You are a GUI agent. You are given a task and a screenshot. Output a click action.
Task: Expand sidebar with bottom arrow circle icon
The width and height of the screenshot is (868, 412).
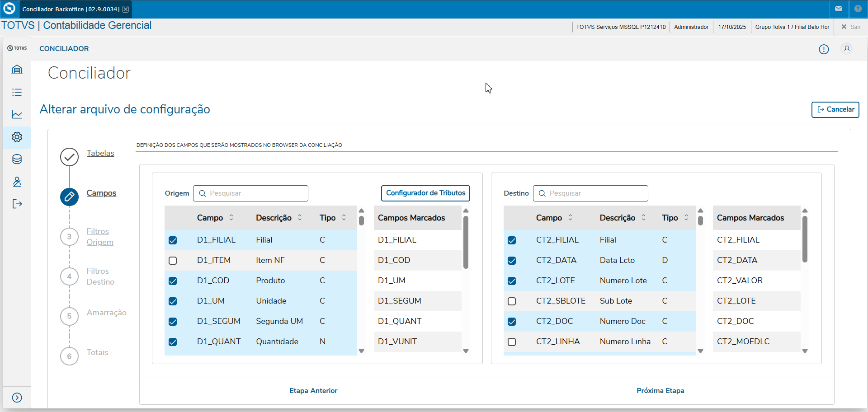(x=17, y=398)
